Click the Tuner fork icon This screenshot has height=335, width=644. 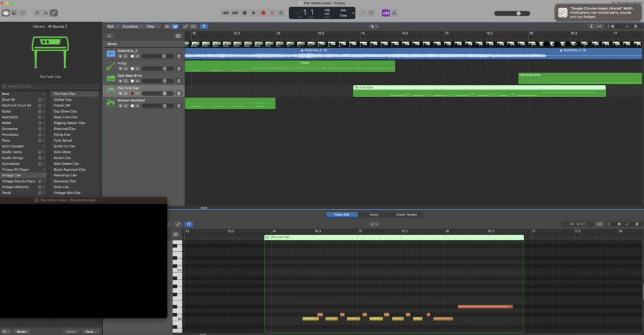pyautogui.click(x=363, y=13)
